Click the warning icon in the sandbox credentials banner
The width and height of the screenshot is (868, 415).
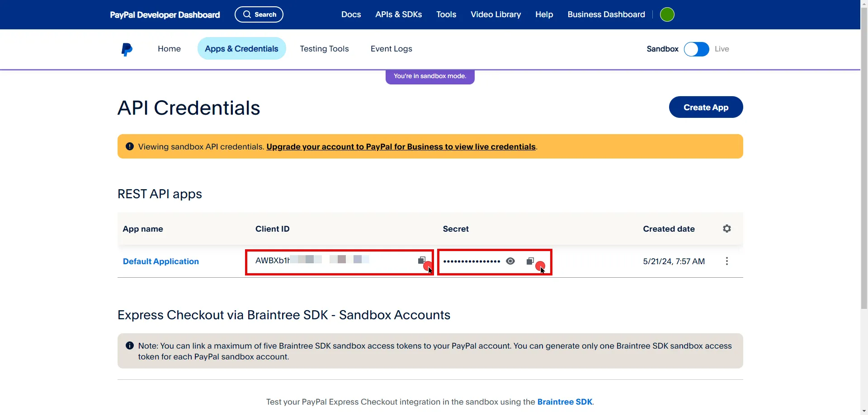[130, 146]
